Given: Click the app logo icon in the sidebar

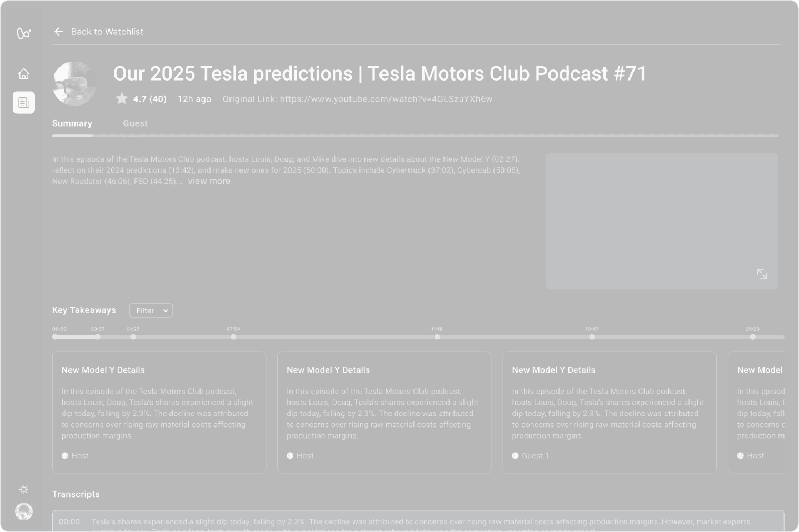Looking at the screenshot, I should pyautogui.click(x=24, y=33).
